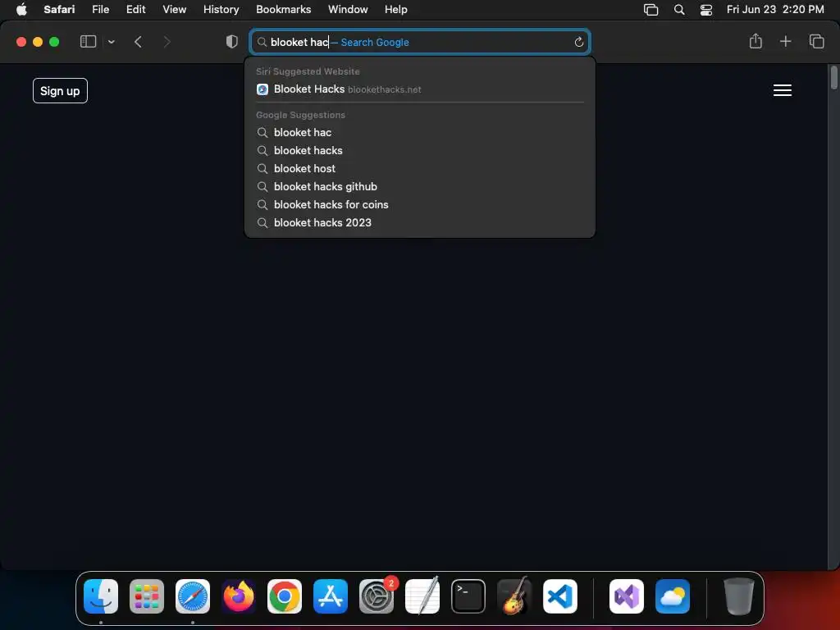Open the View menu
The image size is (840, 630).
(175, 10)
